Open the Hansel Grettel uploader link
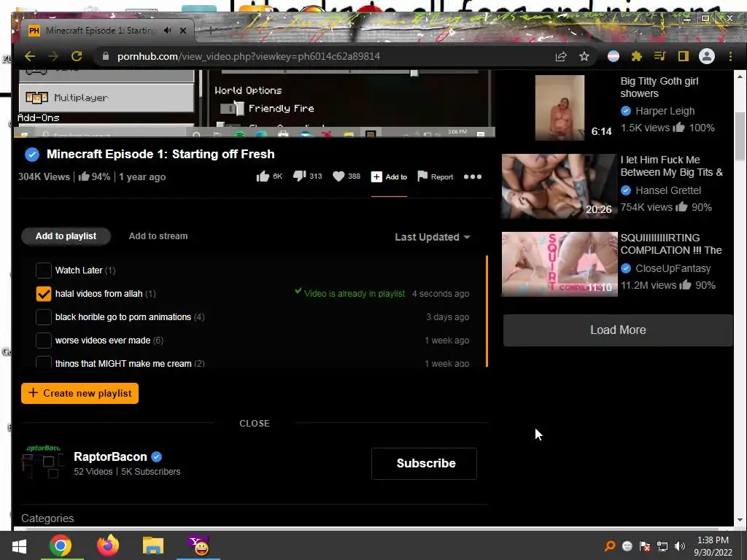The height and width of the screenshot is (560, 747). (668, 190)
